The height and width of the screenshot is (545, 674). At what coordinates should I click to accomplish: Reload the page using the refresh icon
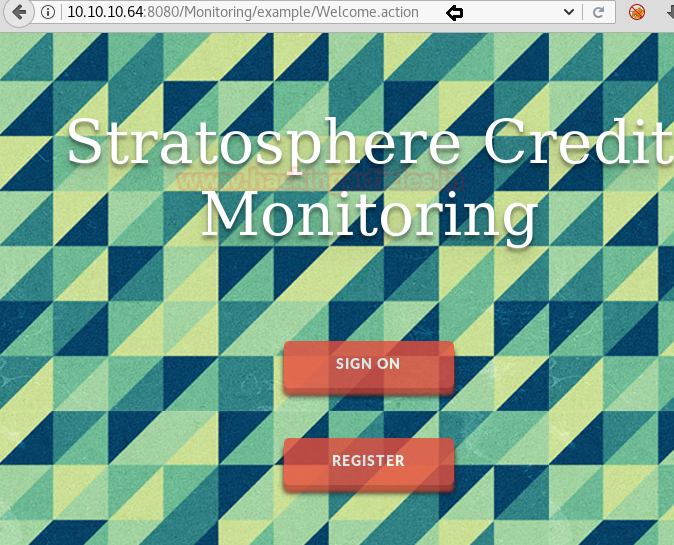tap(599, 12)
